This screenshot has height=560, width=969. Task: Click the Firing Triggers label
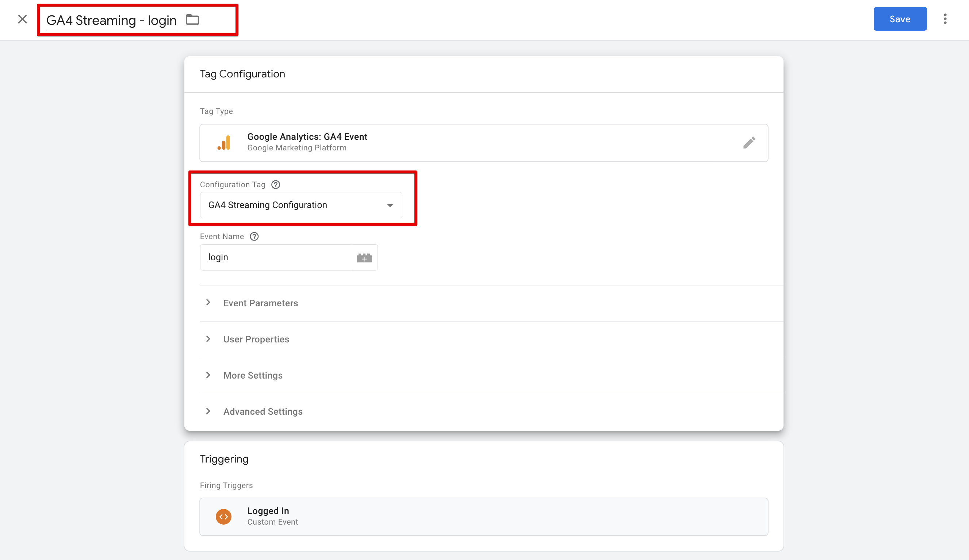[x=226, y=485]
